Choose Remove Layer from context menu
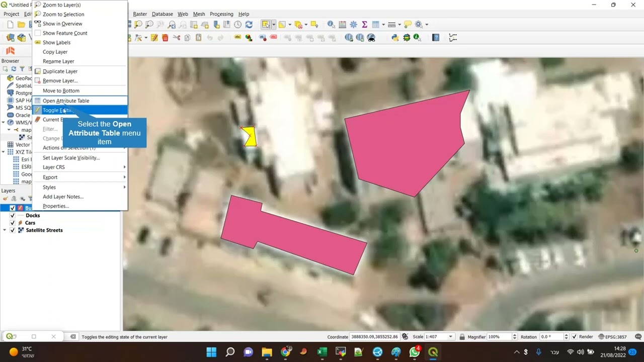Screen dimensions: 644x362 tap(79, 81)
